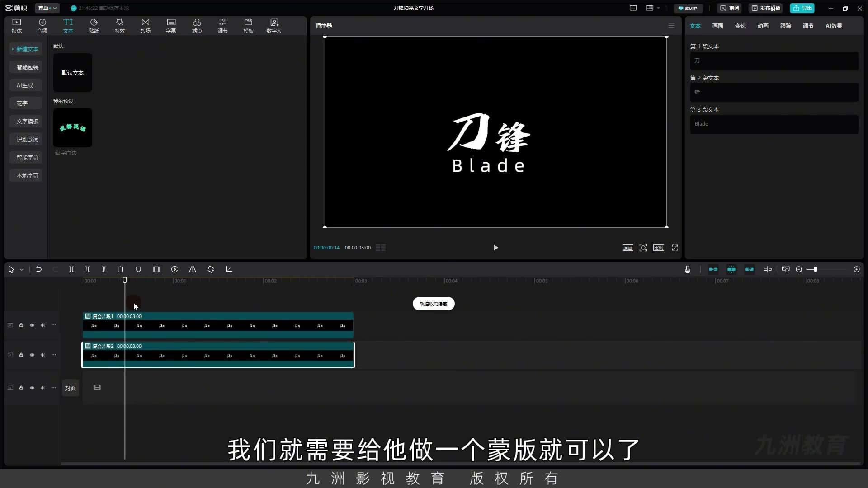Switch to the 画面 tab
The width and height of the screenshot is (868, 488).
pyautogui.click(x=718, y=26)
